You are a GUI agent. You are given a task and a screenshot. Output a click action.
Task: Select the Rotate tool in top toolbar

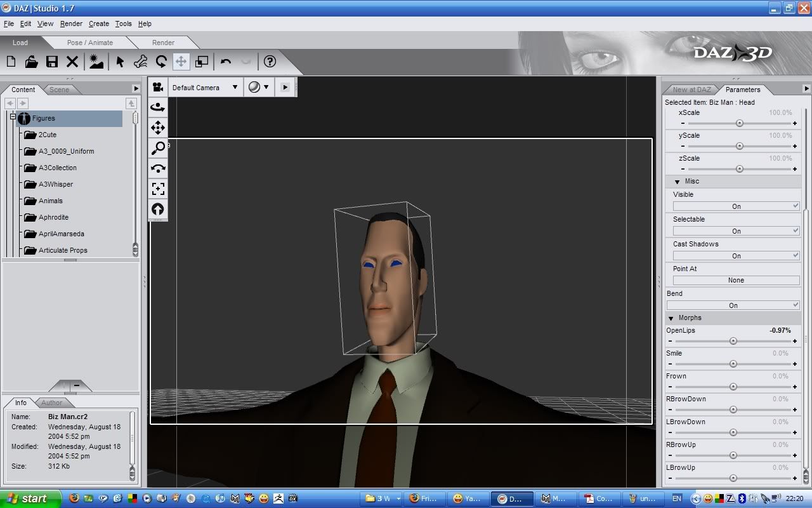coord(161,62)
